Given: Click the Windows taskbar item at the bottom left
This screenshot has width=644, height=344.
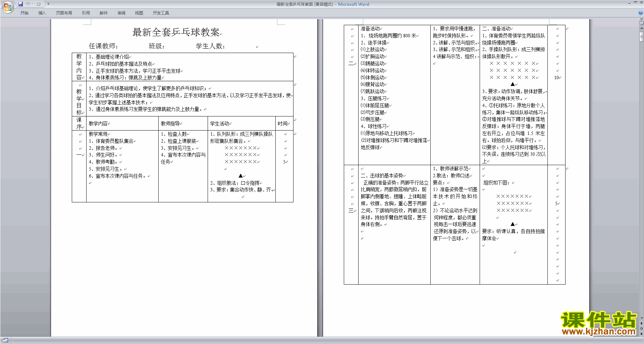Looking at the screenshot, I should point(5,340).
